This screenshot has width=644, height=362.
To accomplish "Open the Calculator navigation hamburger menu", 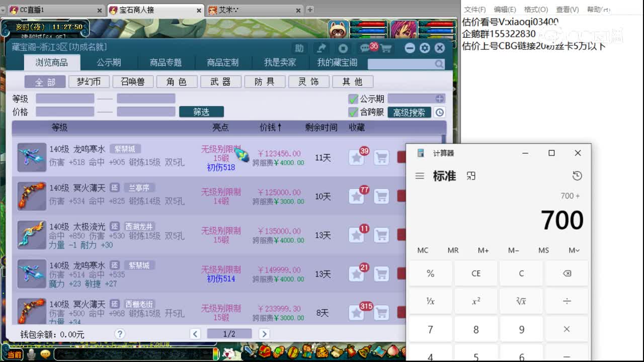I will pyautogui.click(x=420, y=176).
